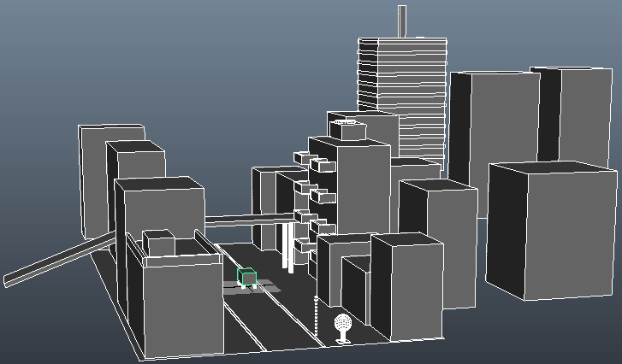The height and width of the screenshot is (364, 622).
Task: Pick the horizontal skybridge between buildings
Action: 244,220
